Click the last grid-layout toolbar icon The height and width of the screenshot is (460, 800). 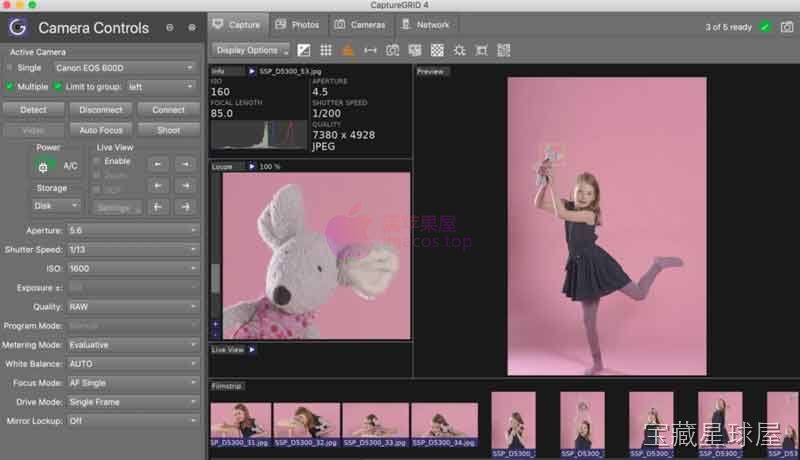[x=504, y=50]
